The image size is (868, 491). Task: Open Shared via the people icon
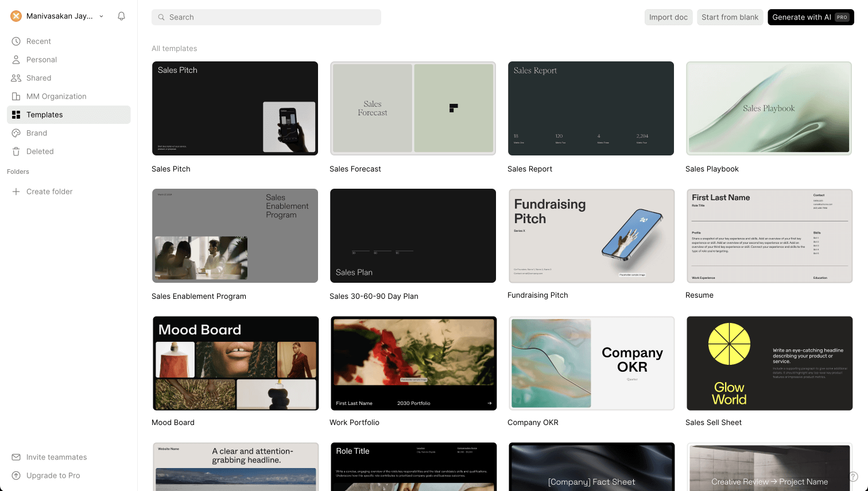16,78
